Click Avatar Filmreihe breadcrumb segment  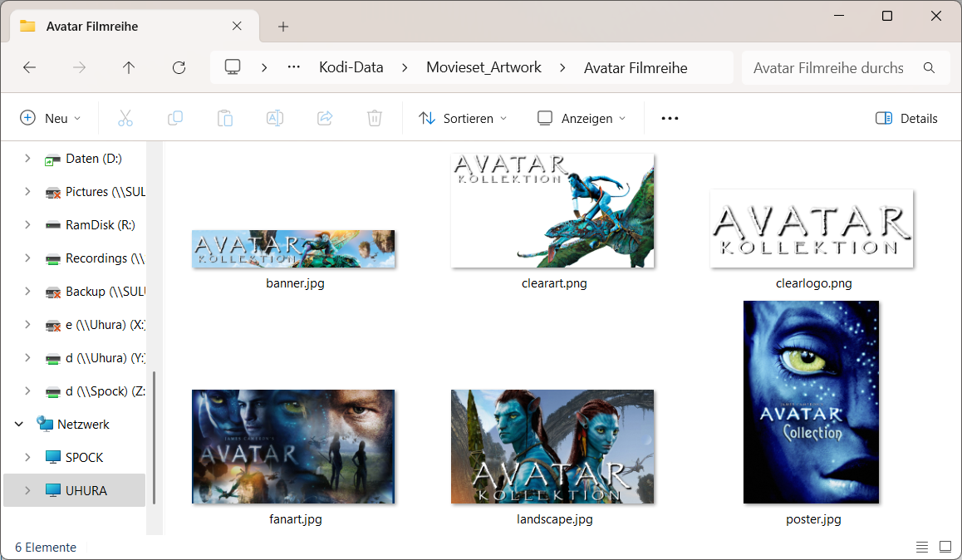pos(636,67)
